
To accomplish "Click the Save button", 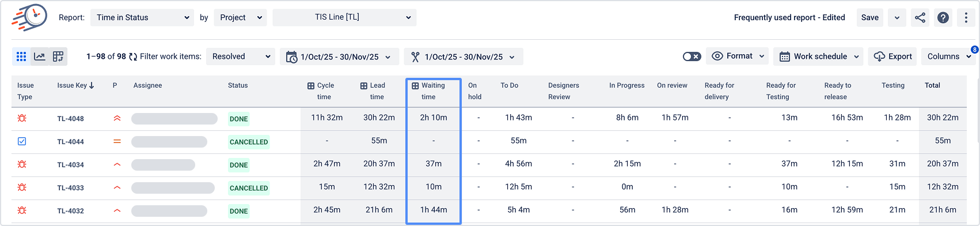I will tap(870, 18).
